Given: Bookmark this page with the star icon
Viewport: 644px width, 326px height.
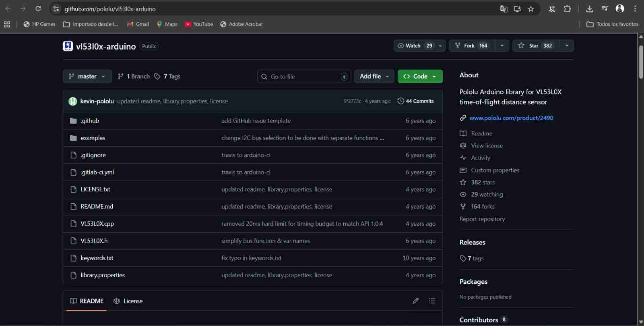Looking at the screenshot, I should coord(531,8).
